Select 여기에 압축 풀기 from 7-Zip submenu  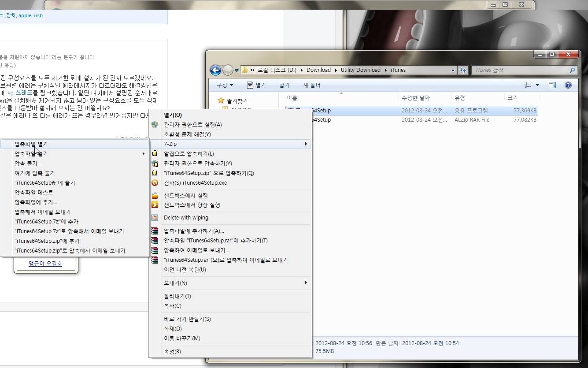click(x=35, y=173)
